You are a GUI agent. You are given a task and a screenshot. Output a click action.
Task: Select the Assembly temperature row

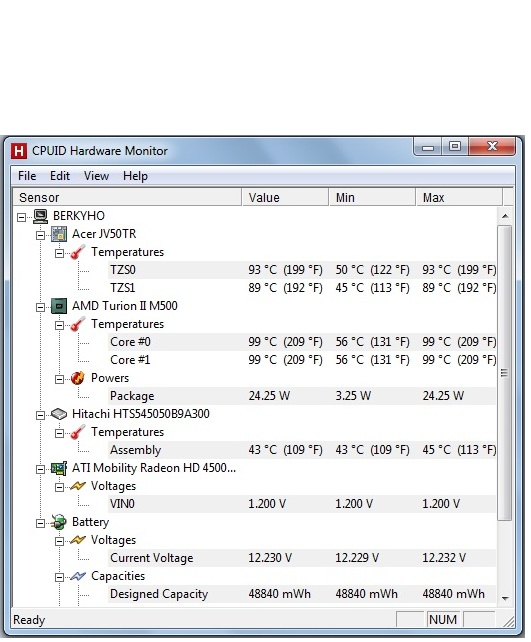(x=302, y=450)
